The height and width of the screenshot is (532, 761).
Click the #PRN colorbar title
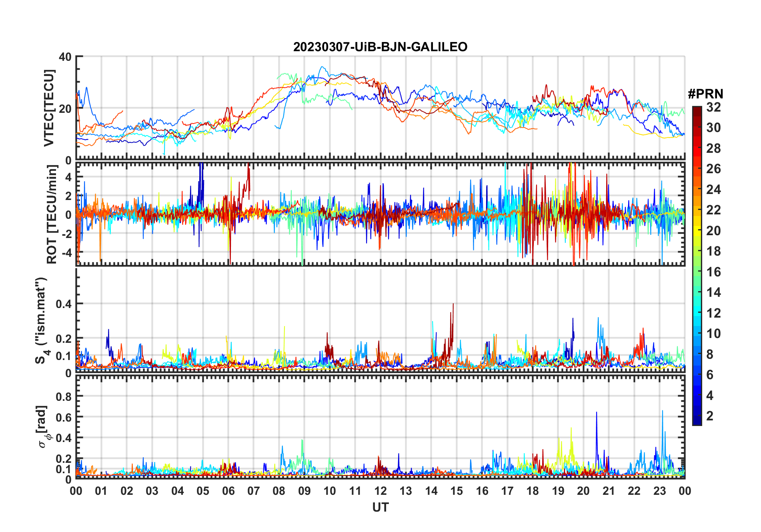coord(705,94)
